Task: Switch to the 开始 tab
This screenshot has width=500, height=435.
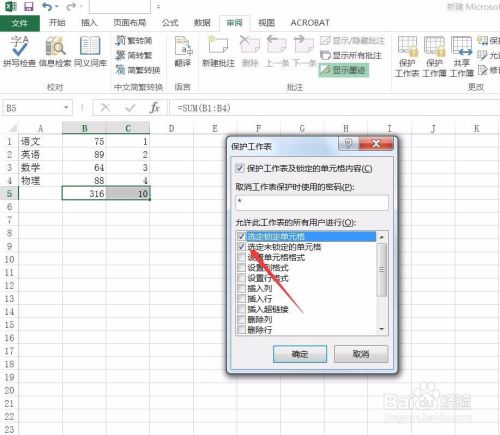Action: coord(57,23)
